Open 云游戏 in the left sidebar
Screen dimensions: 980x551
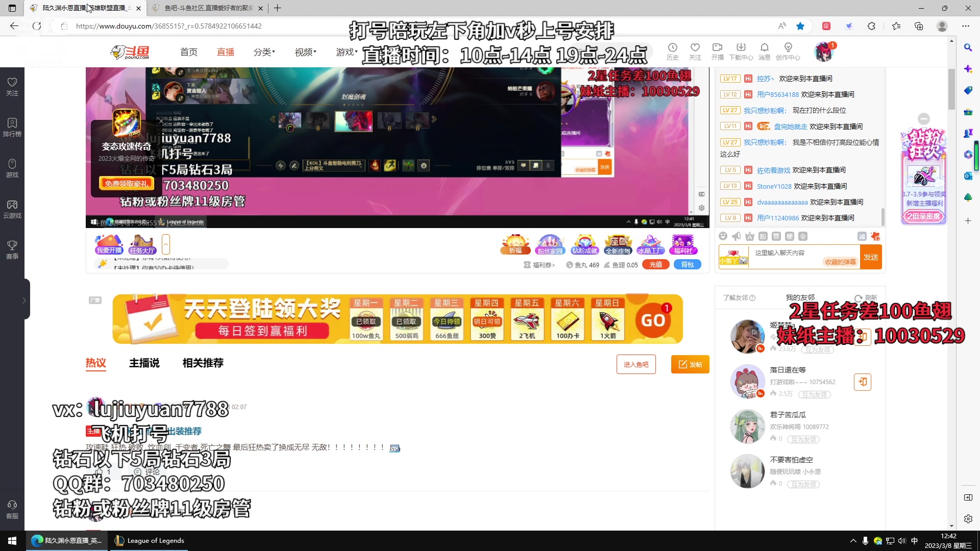(12, 209)
